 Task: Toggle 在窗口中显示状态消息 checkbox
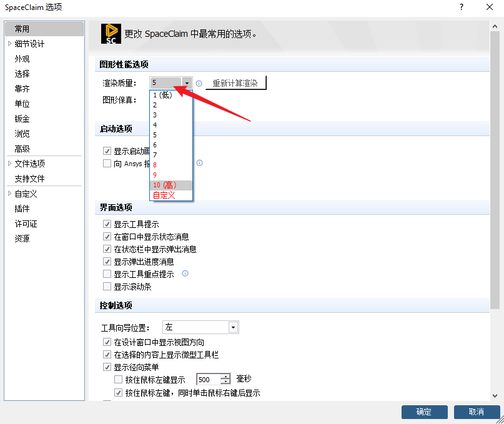(107, 237)
